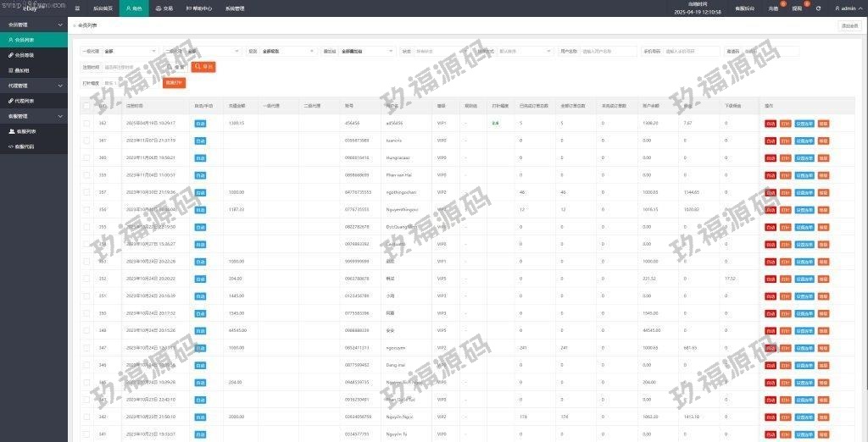This screenshot has width=868, height=442.
Task: Click the 添加会员 button
Action: pyautogui.click(x=849, y=26)
